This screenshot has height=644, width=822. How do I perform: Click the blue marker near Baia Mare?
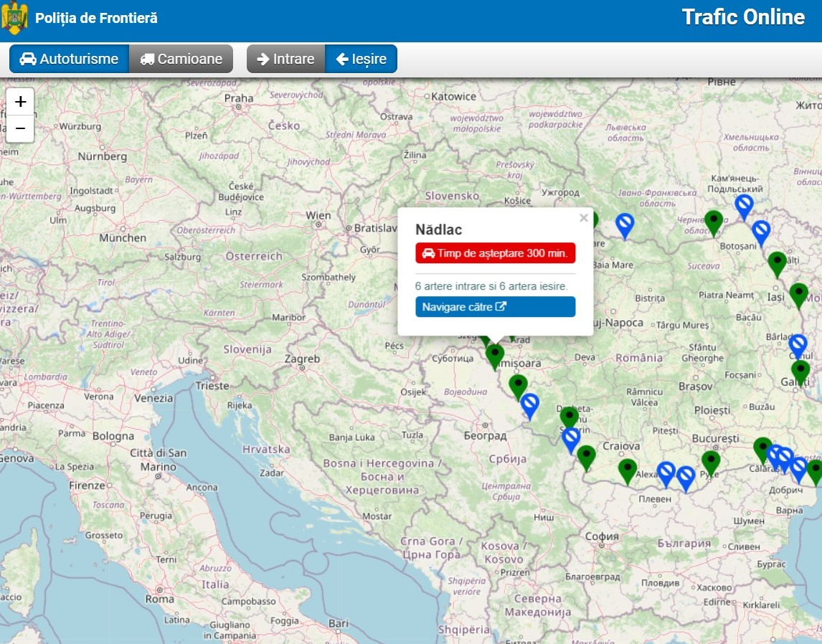coord(625,224)
